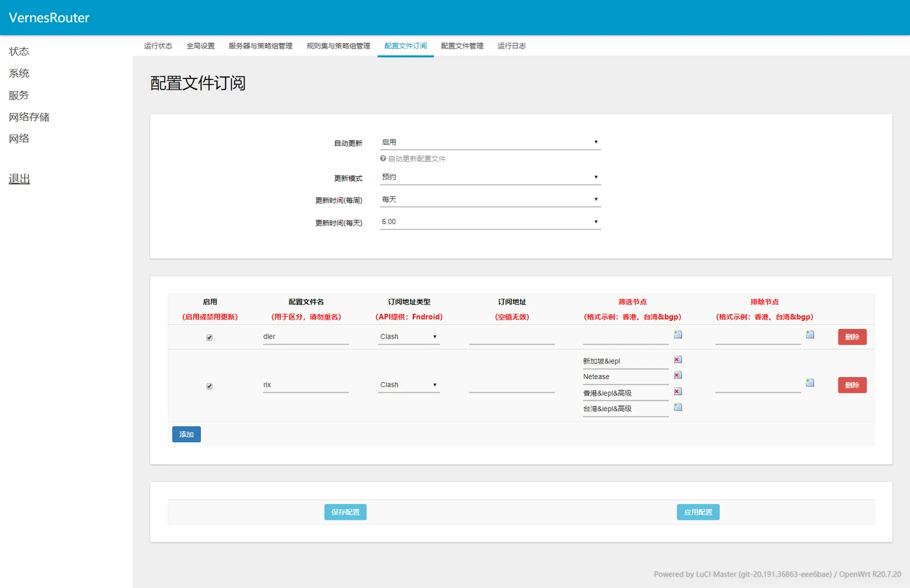Open the 运行日志 tab
The width and height of the screenshot is (910, 588).
click(x=511, y=46)
